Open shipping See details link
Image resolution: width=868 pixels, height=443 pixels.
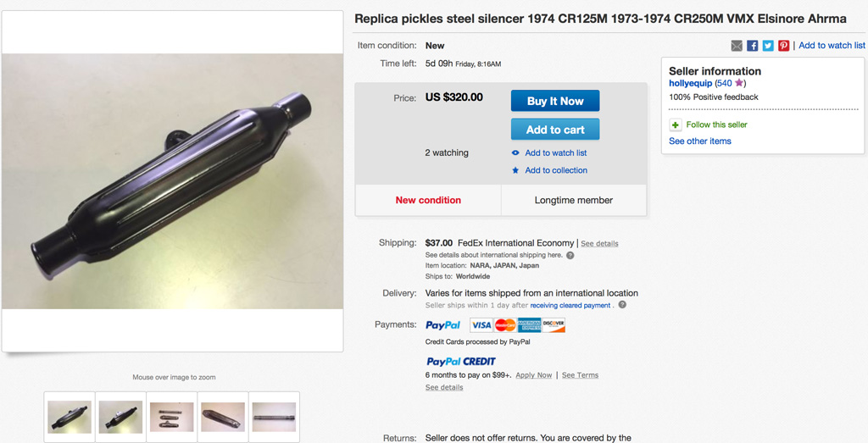pos(599,244)
